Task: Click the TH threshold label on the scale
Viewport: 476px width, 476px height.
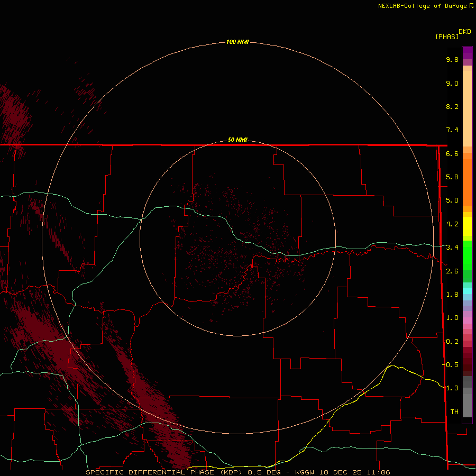Action: pos(454,412)
